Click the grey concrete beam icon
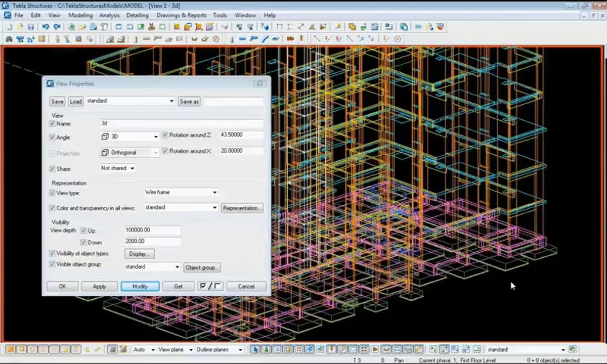Image resolution: width=607 pixels, height=364 pixels. tap(146, 38)
